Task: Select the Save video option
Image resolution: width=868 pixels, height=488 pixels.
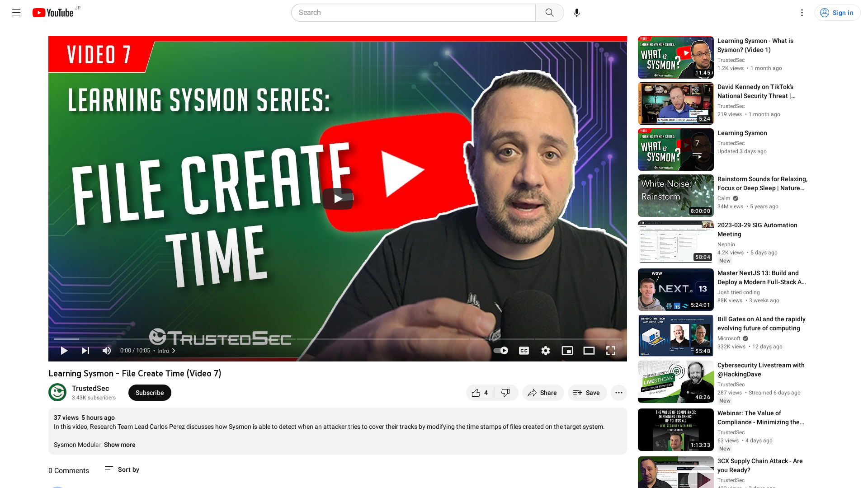Action: 586,392
